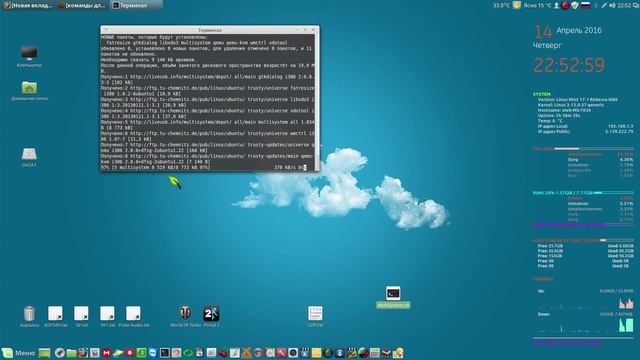Open the KOПИЯ.txt desktop shortcut

coord(56,316)
